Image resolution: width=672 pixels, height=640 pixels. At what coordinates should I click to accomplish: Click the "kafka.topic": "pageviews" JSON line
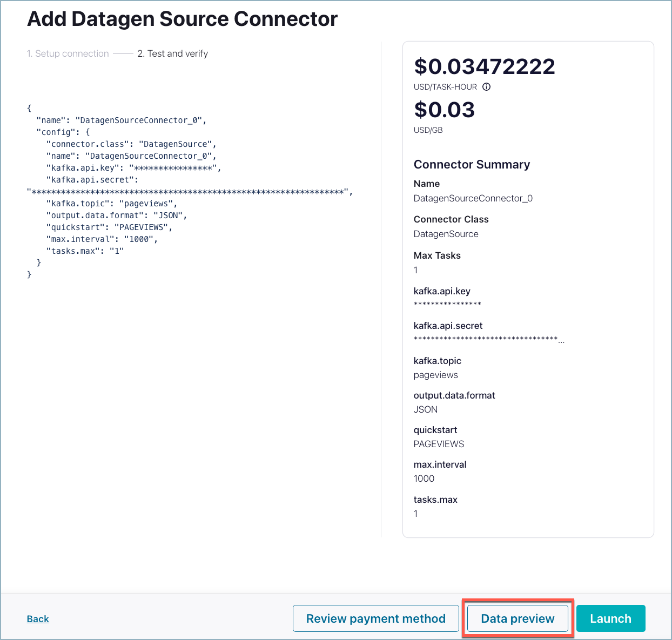(x=111, y=204)
